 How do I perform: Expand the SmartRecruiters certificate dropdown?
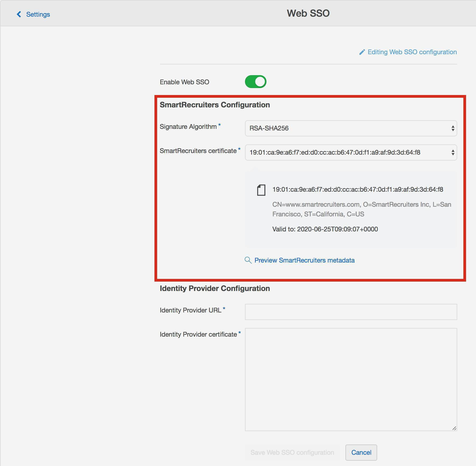coord(351,152)
